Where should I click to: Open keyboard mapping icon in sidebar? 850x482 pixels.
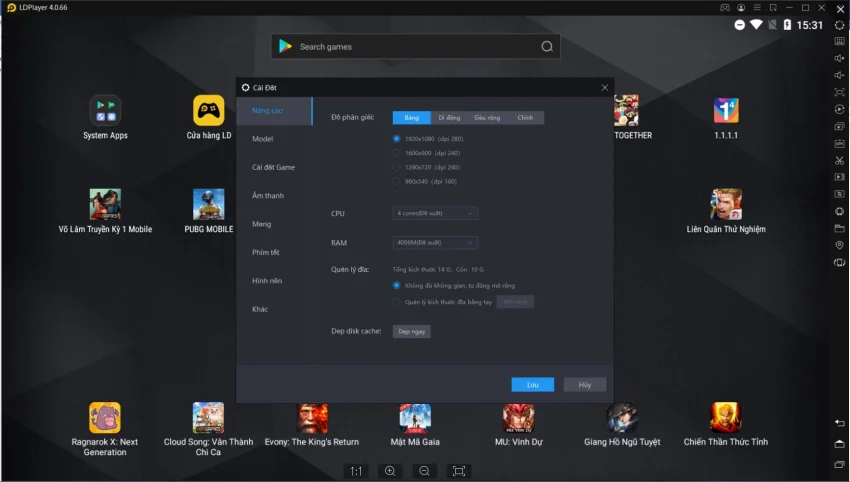pos(839,42)
